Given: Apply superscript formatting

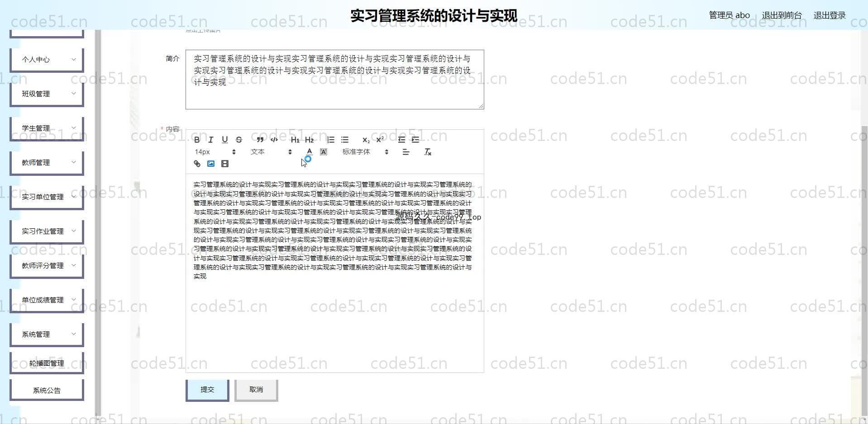Looking at the screenshot, I should click(x=380, y=140).
